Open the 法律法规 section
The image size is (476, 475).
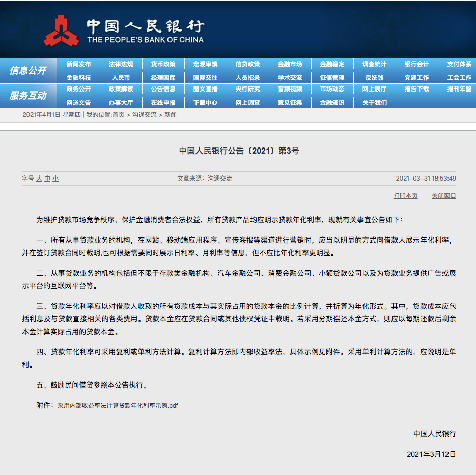[x=120, y=65]
